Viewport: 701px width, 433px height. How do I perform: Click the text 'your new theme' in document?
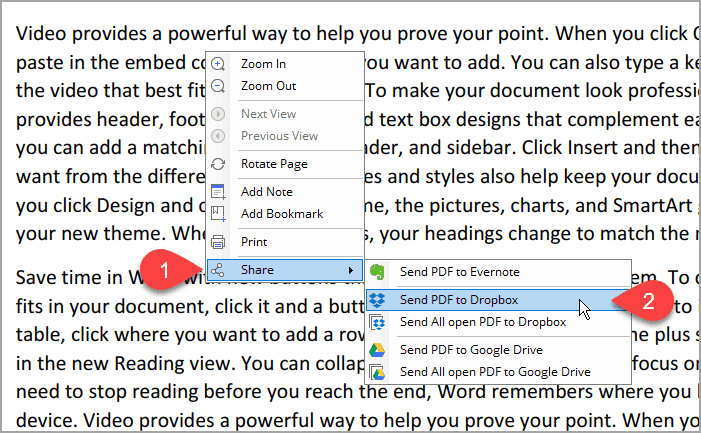click(x=91, y=234)
